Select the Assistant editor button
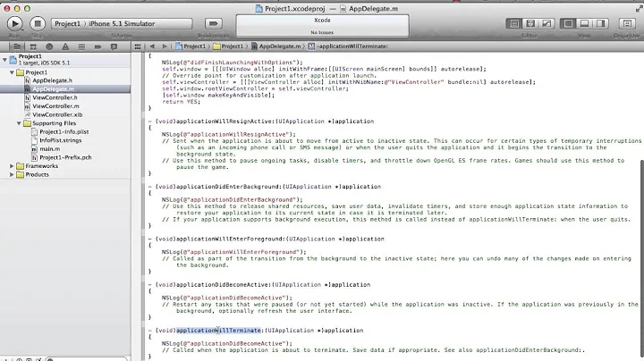The height and width of the screenshot is (361, 644). tap(530, 24)
